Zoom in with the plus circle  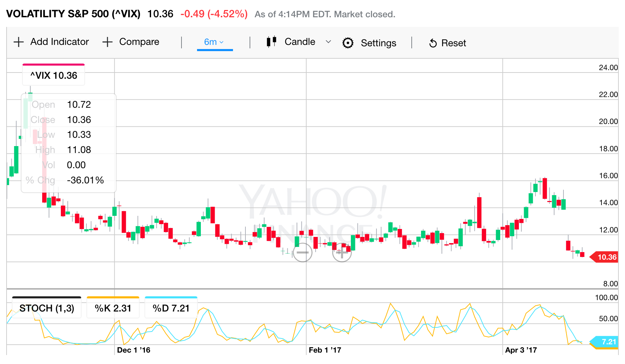click(342, 252)
